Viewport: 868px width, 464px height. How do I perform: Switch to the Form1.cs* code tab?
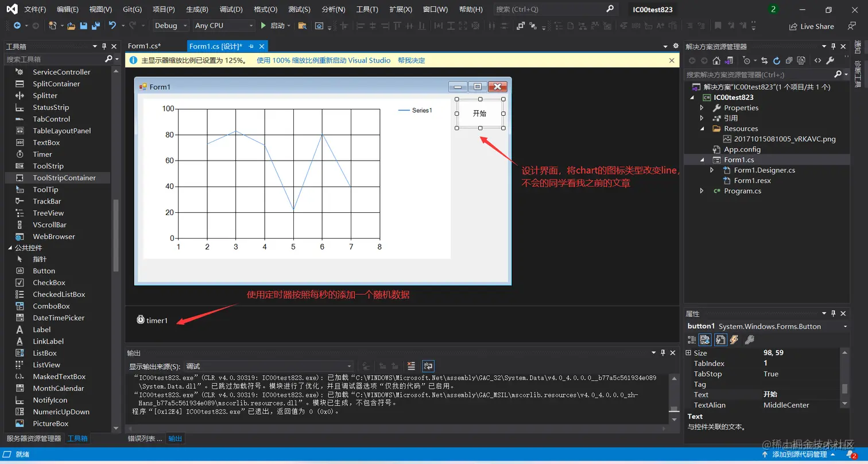144,46
